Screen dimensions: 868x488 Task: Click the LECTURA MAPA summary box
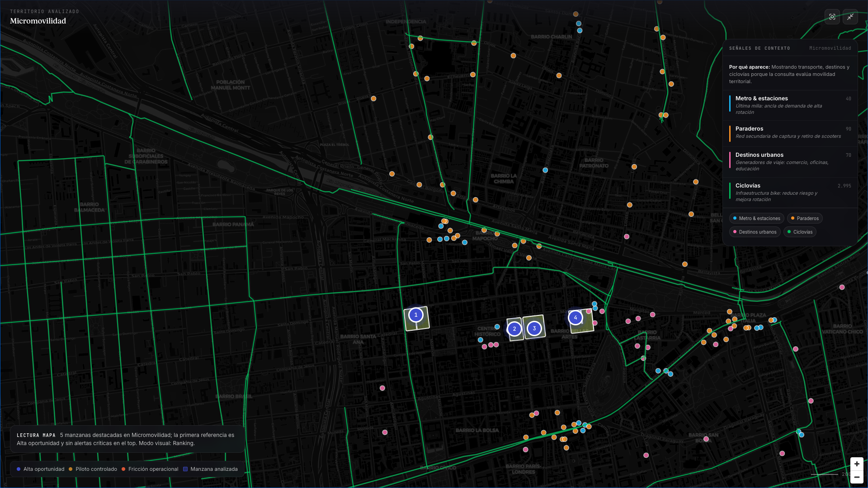click(127, 439)
